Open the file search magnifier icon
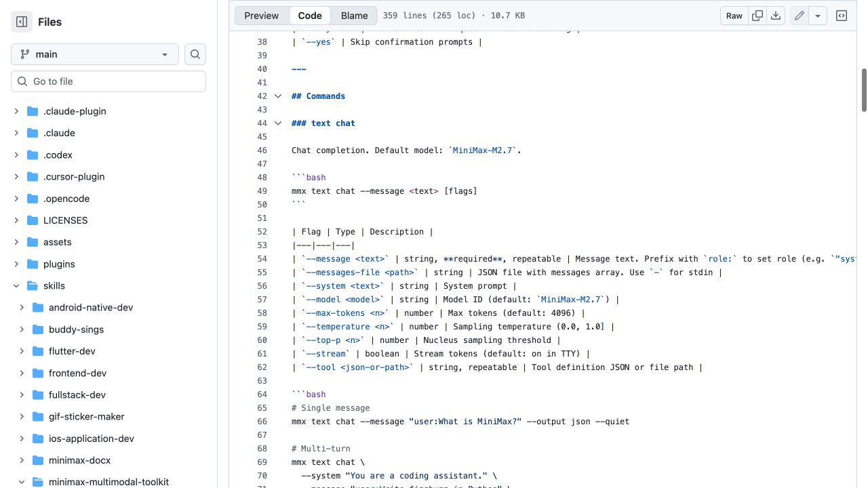Screen dimensions: 868x488 (x=195, y=54)
